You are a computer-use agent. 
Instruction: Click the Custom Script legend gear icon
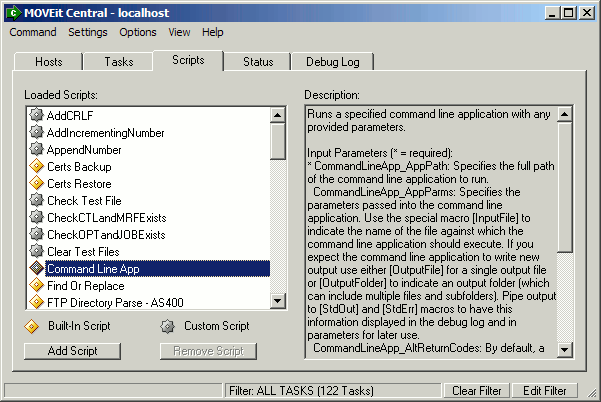(167, 327)
